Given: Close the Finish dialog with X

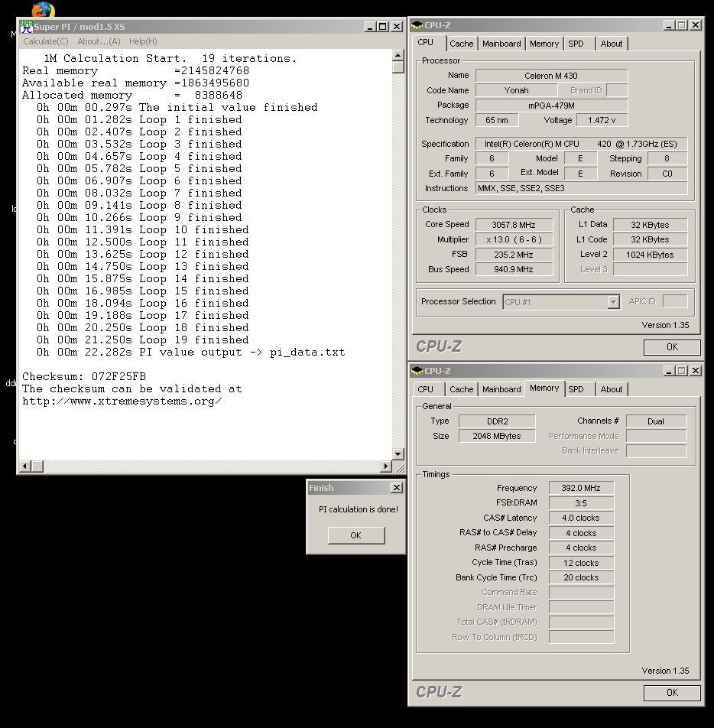Looking at the screenshot, I should point(397,488).
